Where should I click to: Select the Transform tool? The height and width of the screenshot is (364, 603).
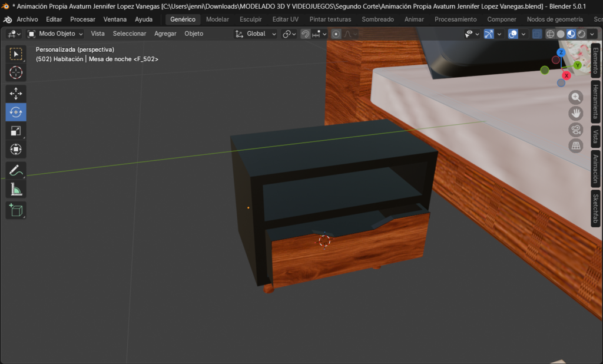tap(16, 149)
